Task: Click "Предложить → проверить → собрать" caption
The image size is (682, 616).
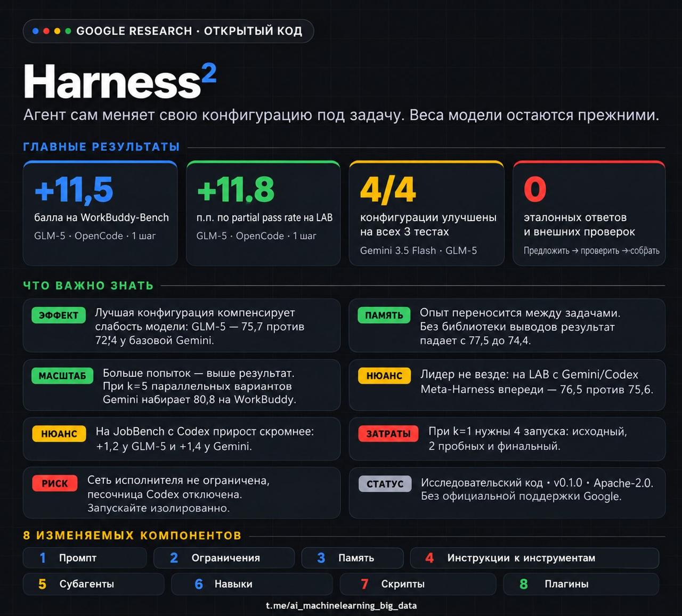Action: click(591, 250)
